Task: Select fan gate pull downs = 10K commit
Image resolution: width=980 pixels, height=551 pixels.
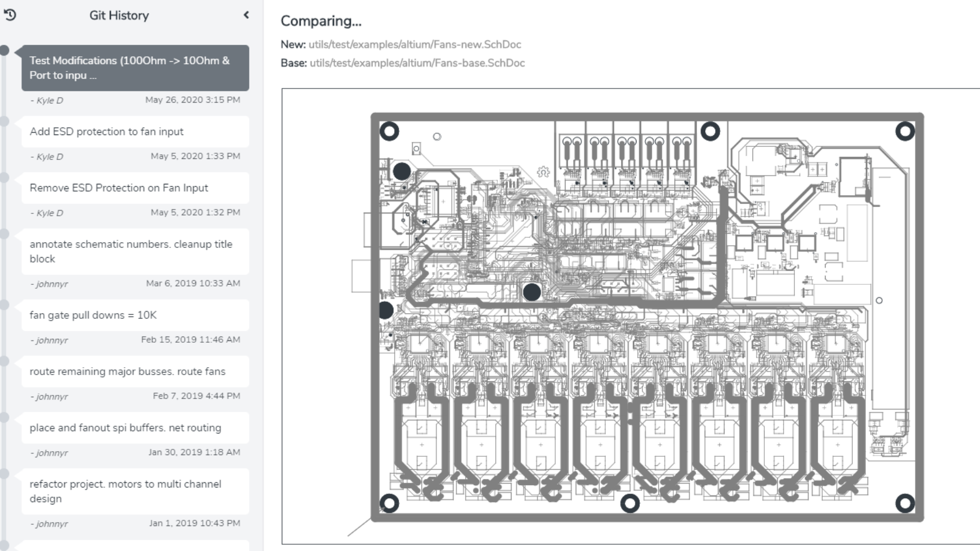Action: 135,315
